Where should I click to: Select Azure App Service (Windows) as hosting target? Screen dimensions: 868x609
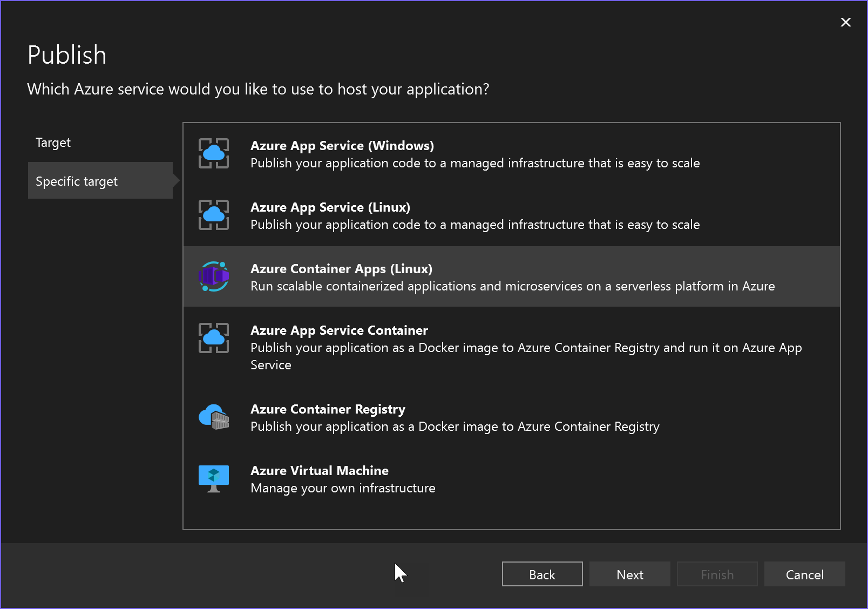[475, 154]
